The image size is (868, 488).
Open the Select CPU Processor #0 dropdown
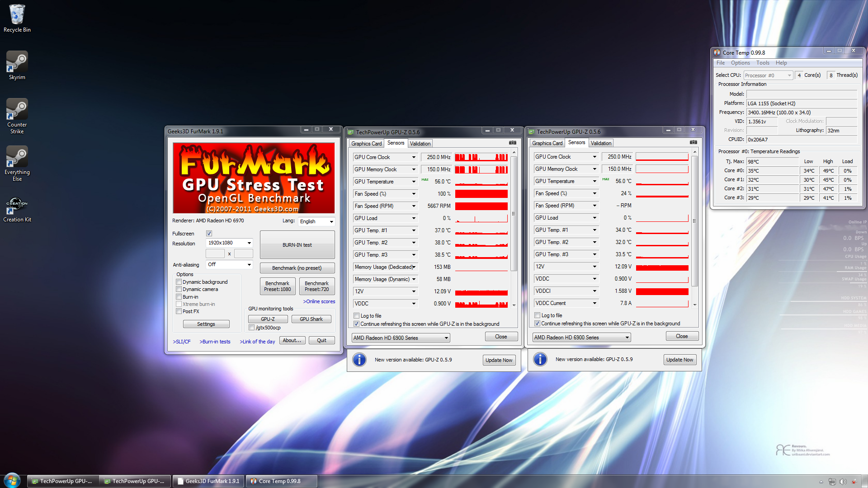[x=768, y=75]
